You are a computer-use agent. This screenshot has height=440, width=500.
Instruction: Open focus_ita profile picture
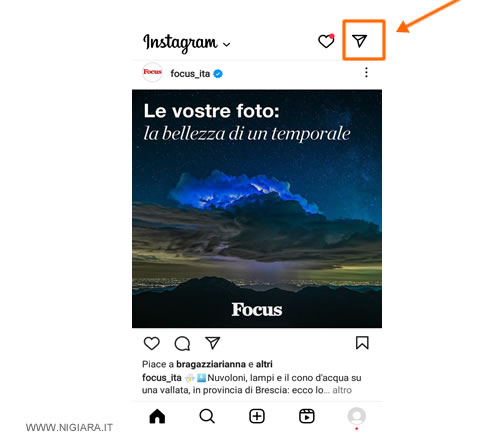pos(152,72)
